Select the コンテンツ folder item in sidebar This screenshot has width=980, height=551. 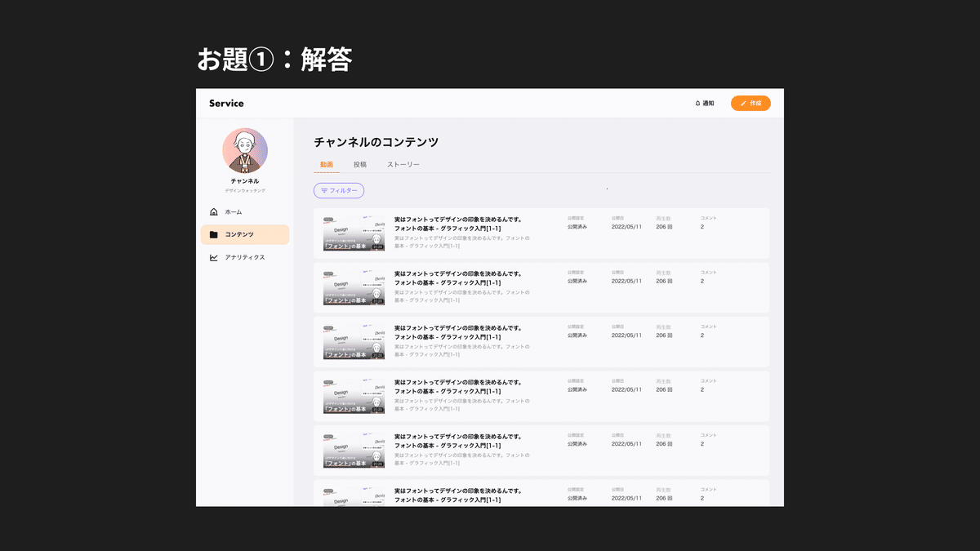click(245, 234)
